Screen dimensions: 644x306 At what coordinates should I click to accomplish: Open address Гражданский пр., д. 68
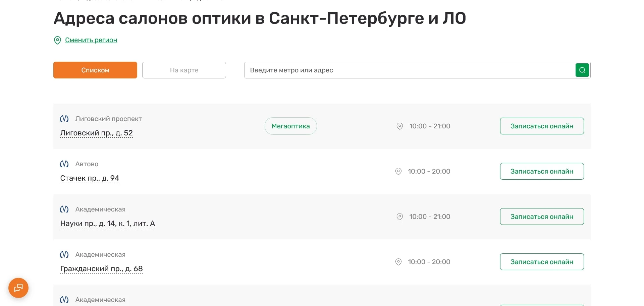(101, 268)
